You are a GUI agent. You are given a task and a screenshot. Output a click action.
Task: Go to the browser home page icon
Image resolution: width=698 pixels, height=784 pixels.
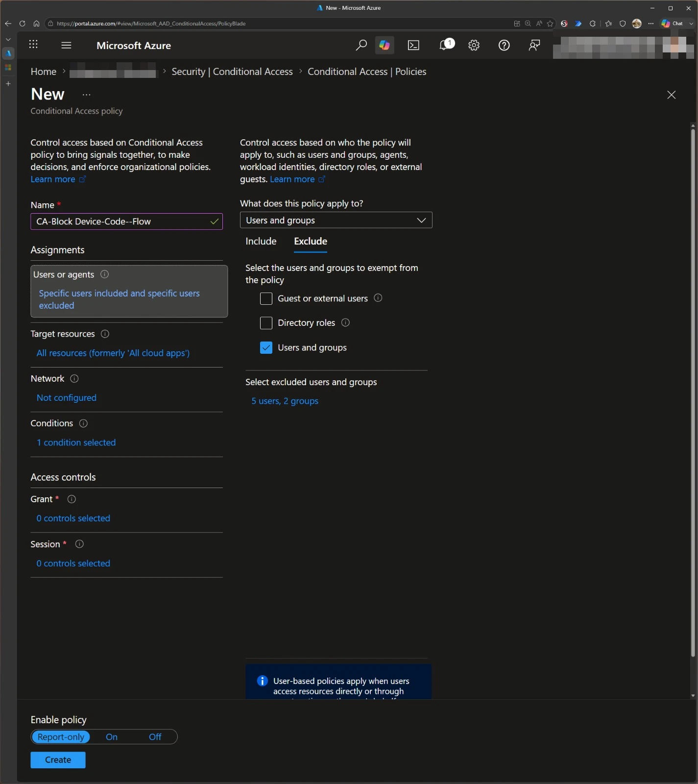36,24
